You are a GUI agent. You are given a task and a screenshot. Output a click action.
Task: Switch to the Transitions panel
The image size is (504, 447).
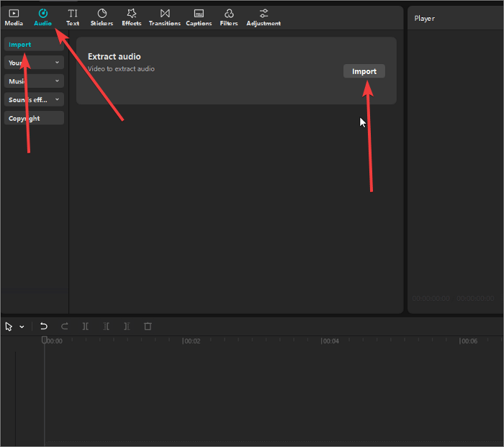[x=165, y=17]
